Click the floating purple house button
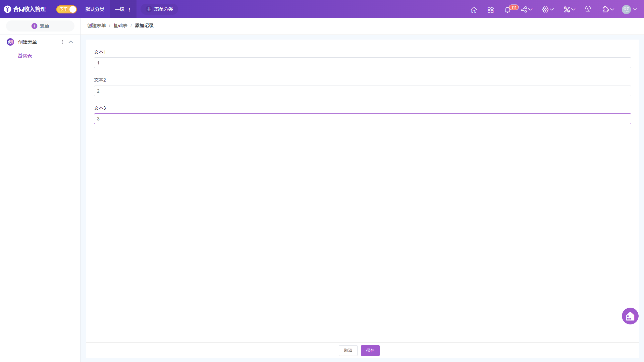This screenshot has height=362, width=644. [x=630, y=316]
